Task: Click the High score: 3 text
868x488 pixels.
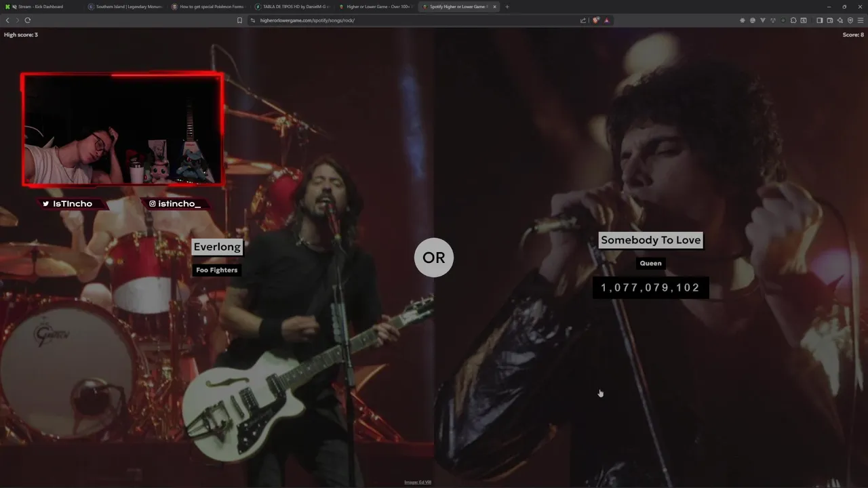Action: 21,35
